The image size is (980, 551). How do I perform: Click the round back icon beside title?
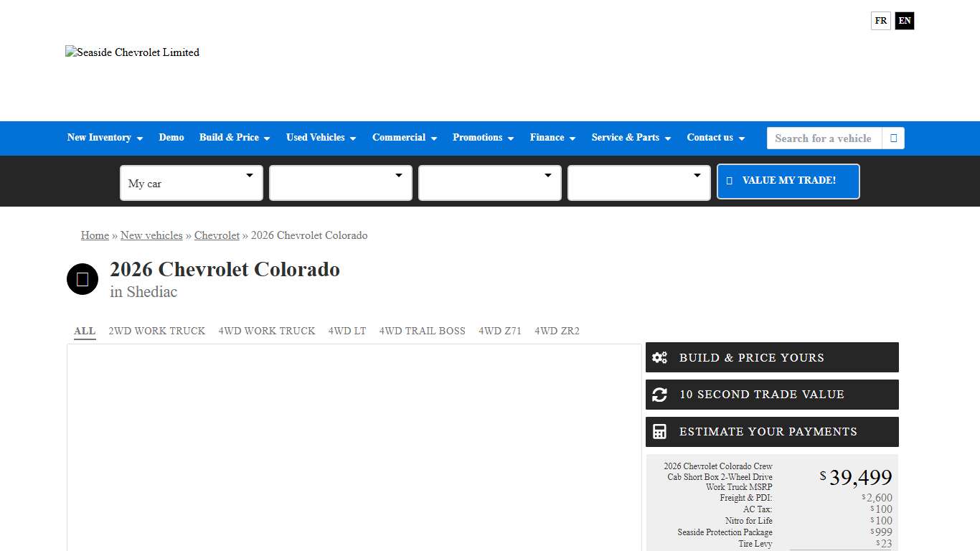pos(83,279)
